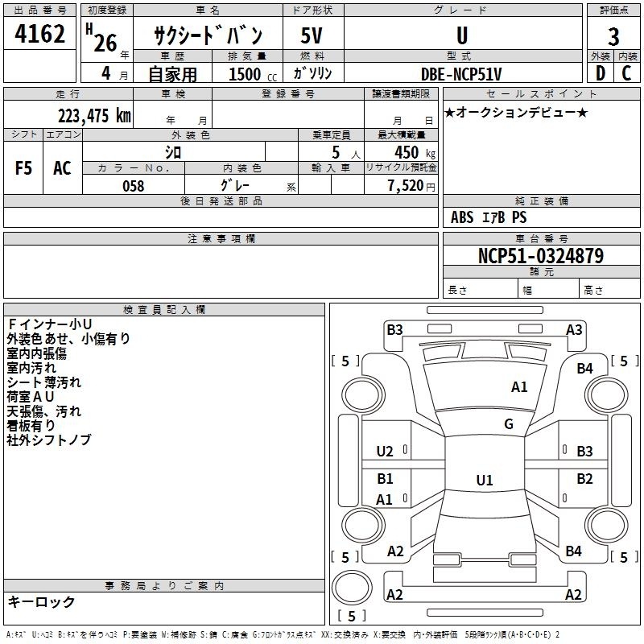The height and width of the screenshot is (644, 644).
Task: Select the ★オークションデビュー★ sales point text
Action: point(516,112)
